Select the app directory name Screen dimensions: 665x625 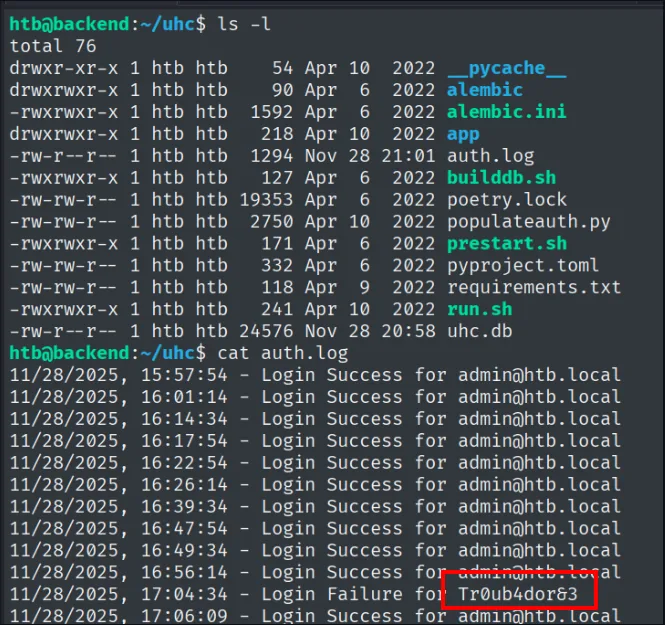[463, 135]
